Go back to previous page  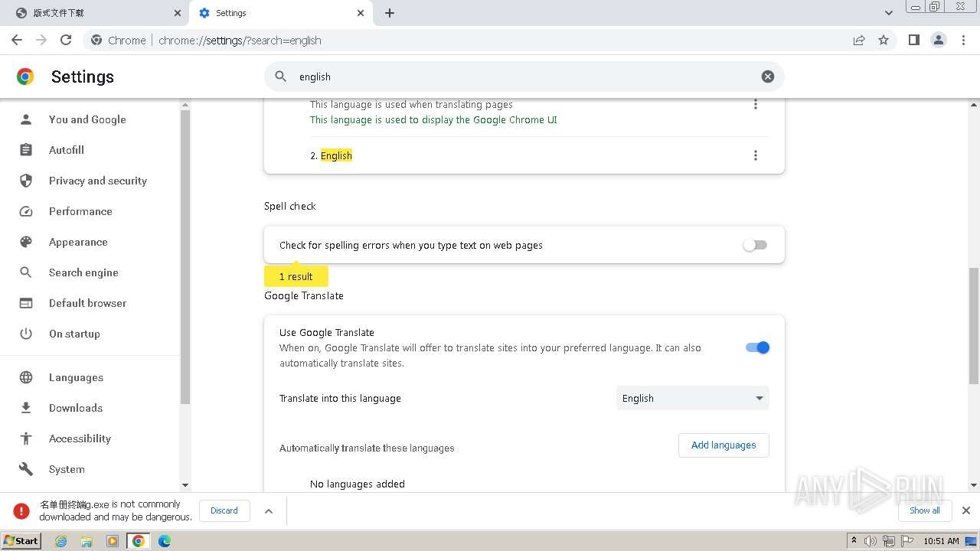point(17,40)
